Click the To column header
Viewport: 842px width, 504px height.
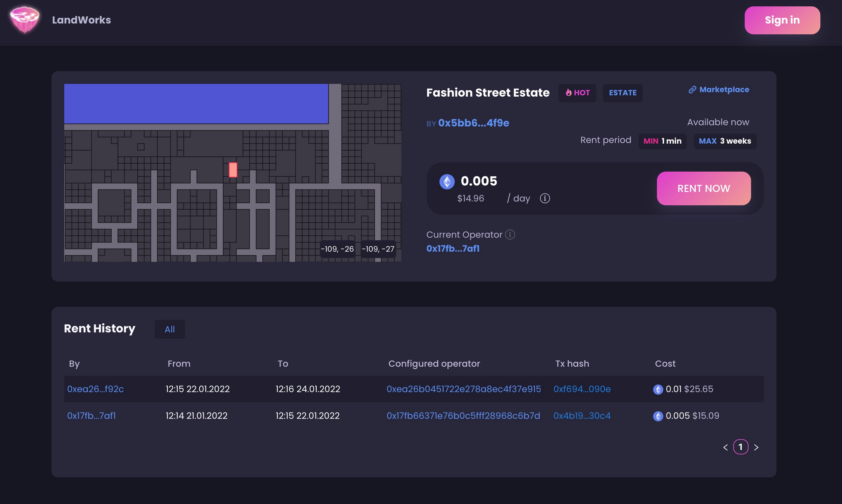click(283, 364)
